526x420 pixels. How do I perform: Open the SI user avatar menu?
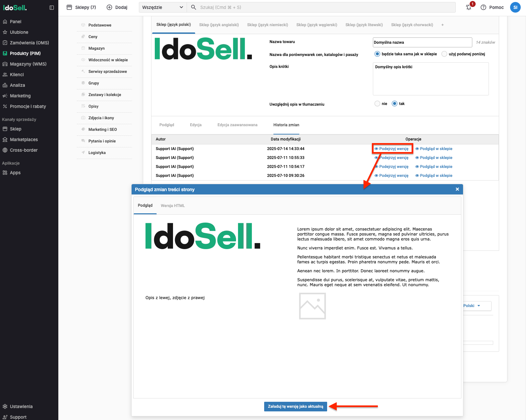515,7
